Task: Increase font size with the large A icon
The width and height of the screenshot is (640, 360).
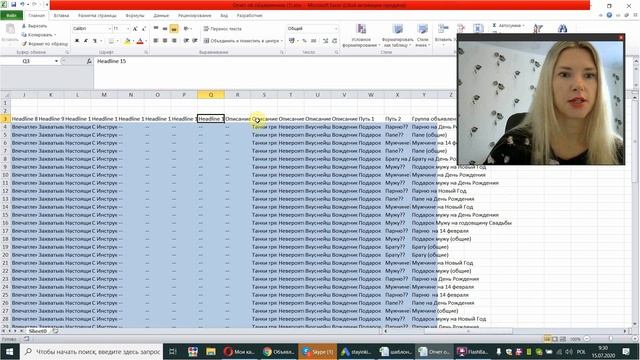Action: 135,29
